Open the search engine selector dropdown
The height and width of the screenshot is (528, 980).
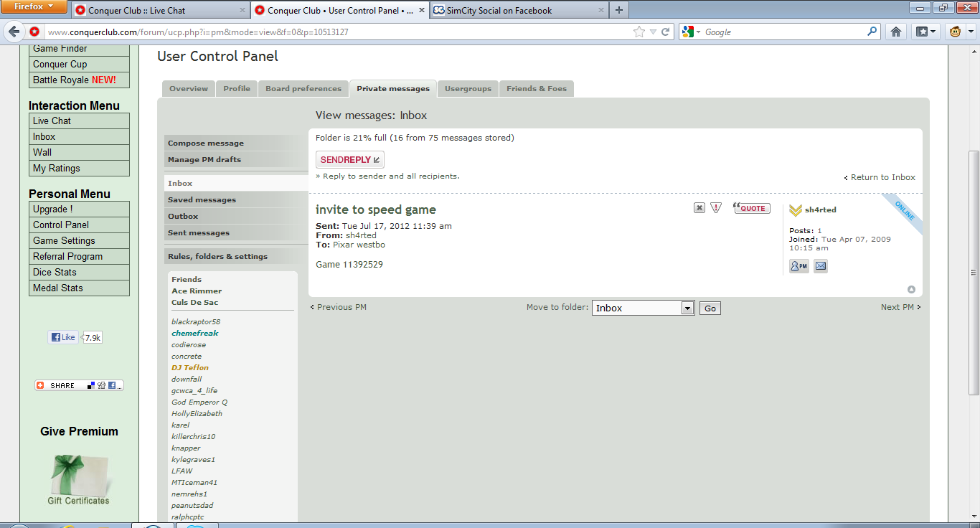(692, 32)
